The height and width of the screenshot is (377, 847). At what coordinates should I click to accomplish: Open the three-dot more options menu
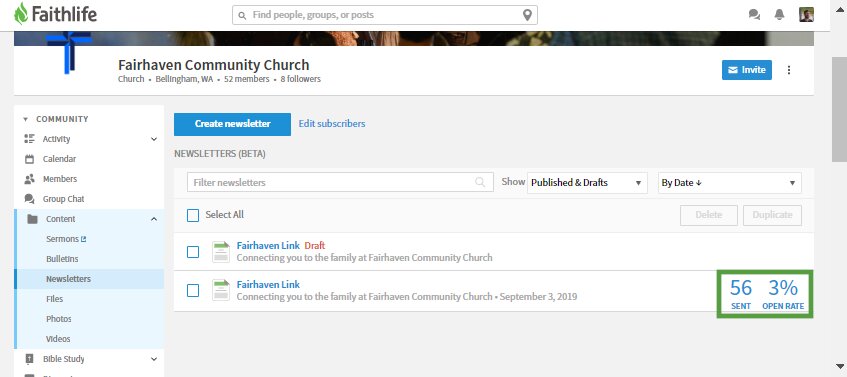[x=789, y=70]
